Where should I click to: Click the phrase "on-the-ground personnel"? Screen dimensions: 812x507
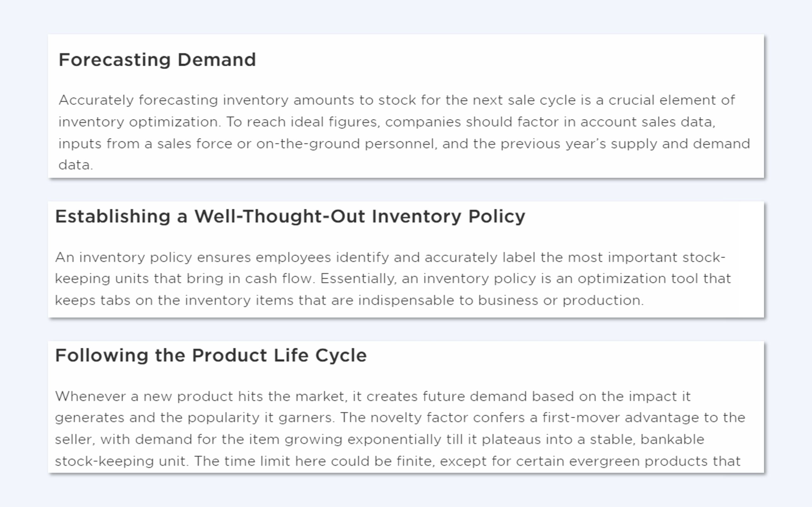click(346, 144)
